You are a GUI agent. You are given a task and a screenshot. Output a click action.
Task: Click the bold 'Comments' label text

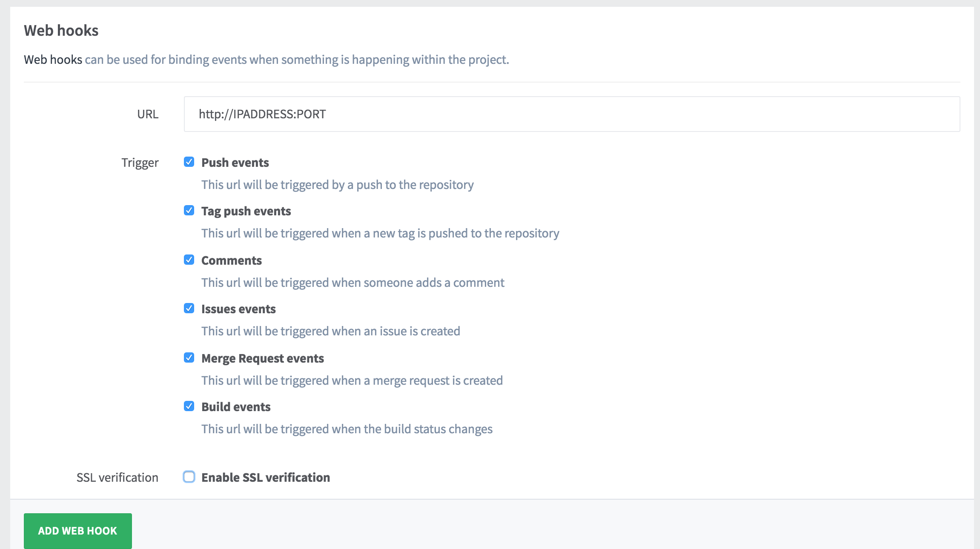[x=232, y=260]
